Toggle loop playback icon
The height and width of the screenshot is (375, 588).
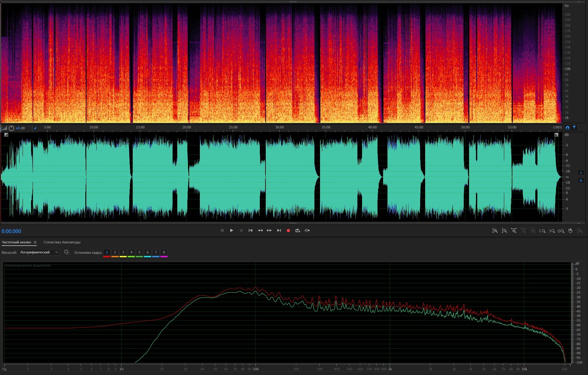pyautogui.click(x=297, y=231)
